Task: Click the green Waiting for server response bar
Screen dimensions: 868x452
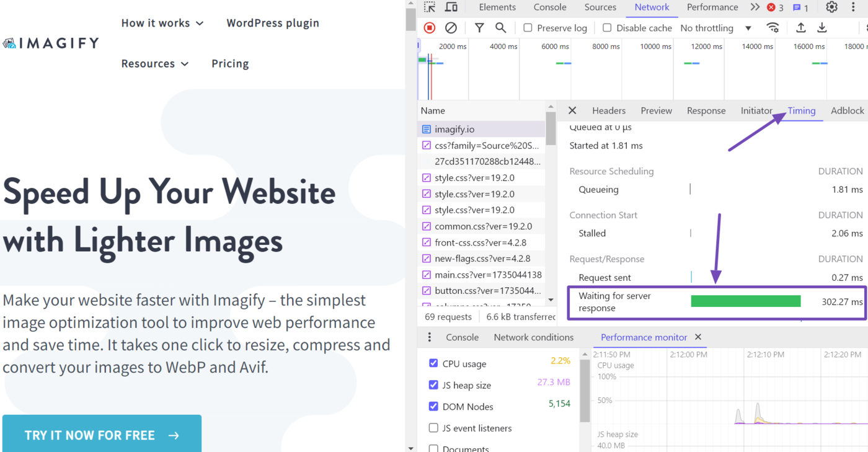Action: (x=746, y=301)
